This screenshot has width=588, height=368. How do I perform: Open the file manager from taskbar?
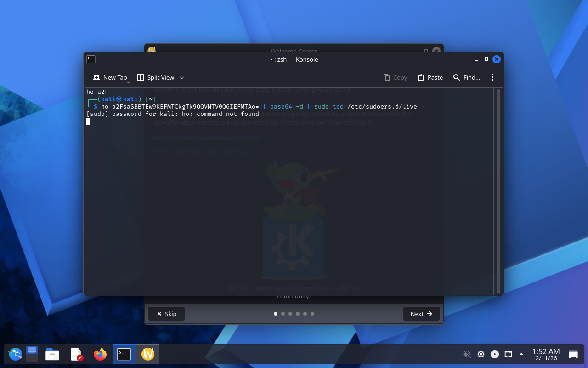tap(52, 354)
